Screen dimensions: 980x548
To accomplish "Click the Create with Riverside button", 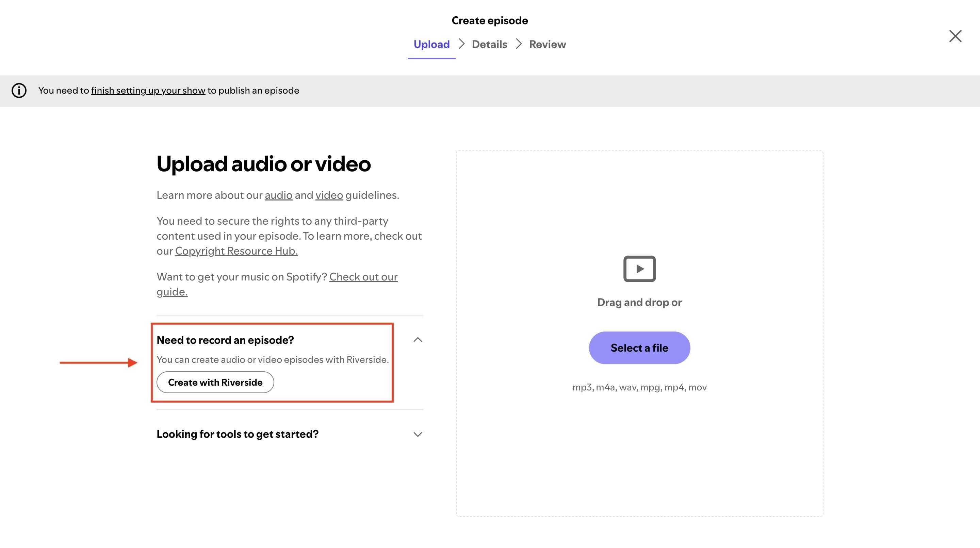I will point(215,382).
